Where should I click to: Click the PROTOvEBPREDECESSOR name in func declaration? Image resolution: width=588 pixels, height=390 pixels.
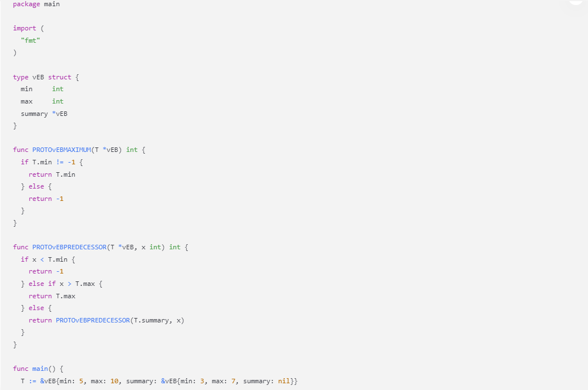(69, 247)
